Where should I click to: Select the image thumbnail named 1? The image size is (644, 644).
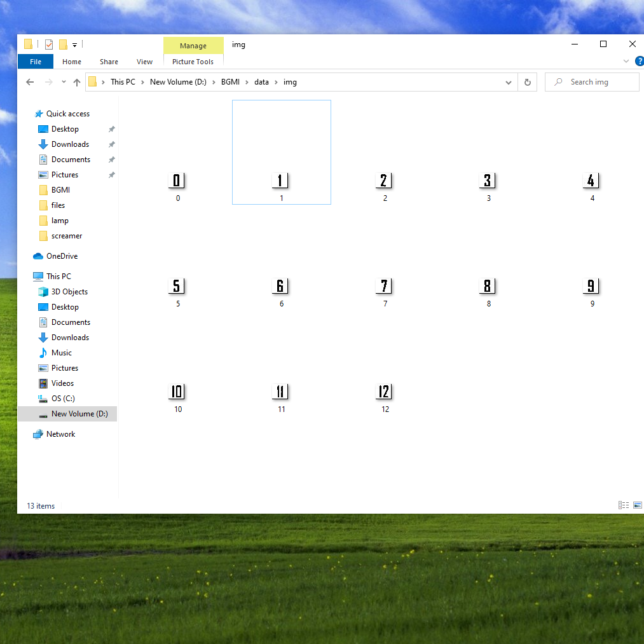(280, 181)
